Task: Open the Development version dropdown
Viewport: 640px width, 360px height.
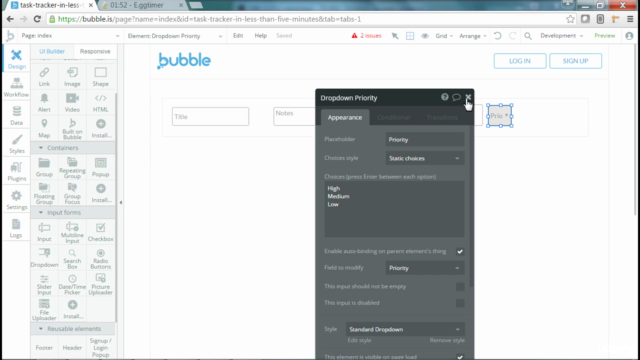Action: click(562, 36)
